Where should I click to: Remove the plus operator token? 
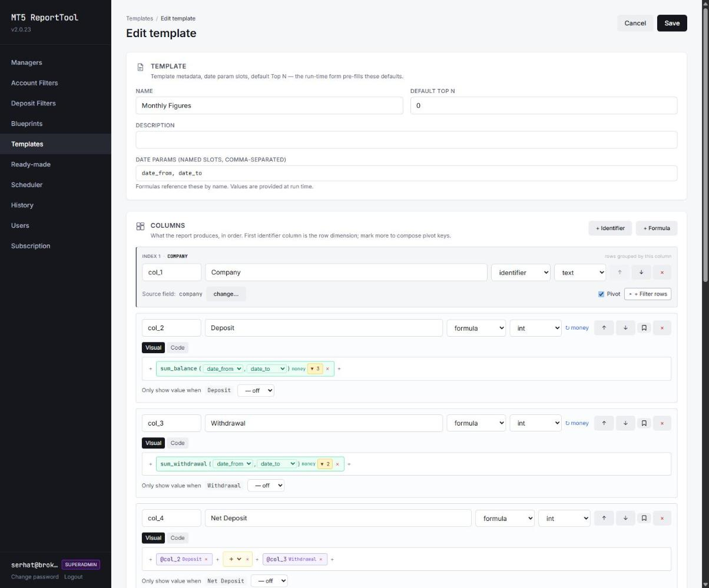point(247,560)
